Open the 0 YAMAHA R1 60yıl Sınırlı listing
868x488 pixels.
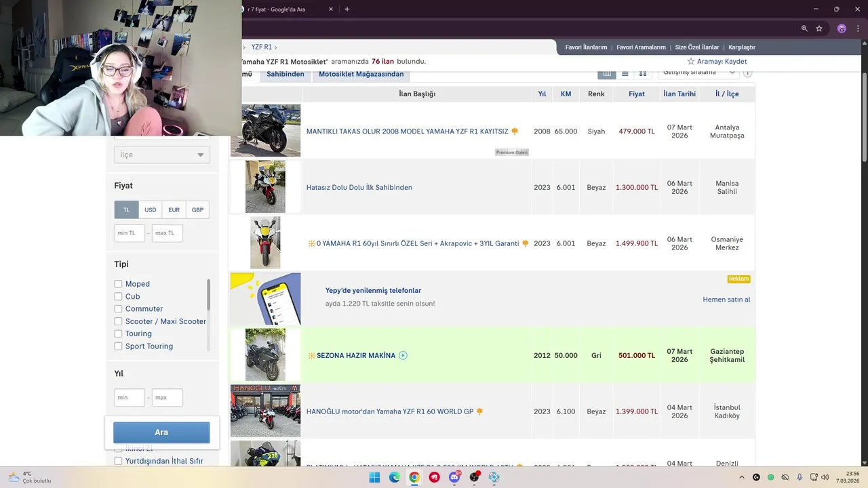418,243
